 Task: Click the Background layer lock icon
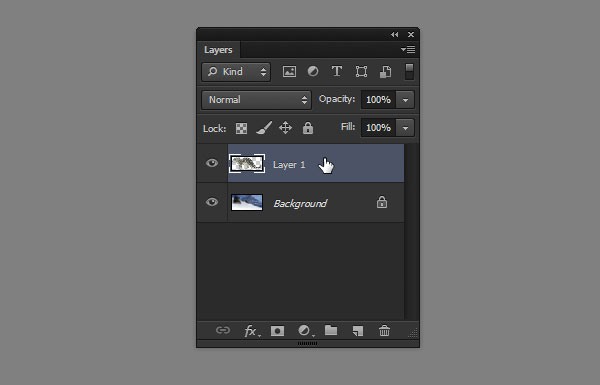click(382, 202)
